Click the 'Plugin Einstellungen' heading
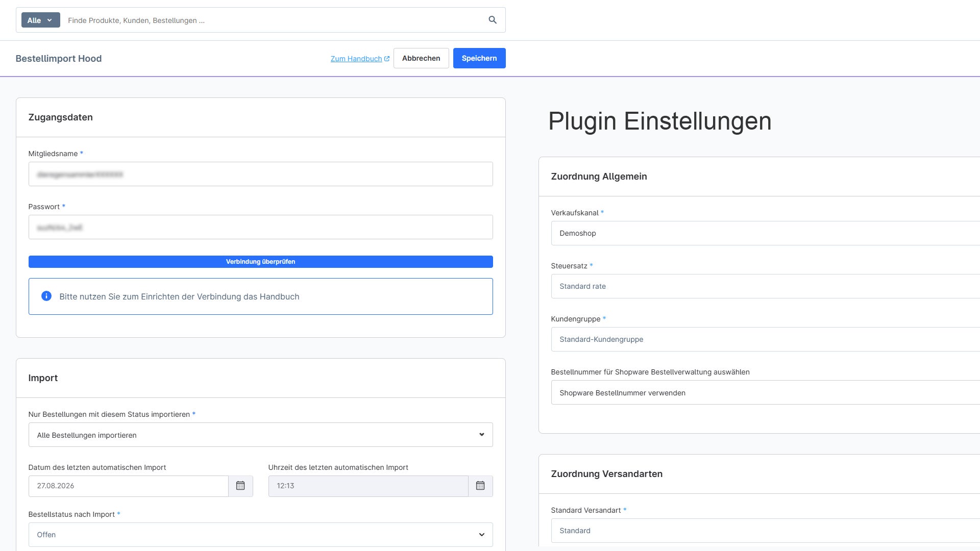 (x=659, y=121)
